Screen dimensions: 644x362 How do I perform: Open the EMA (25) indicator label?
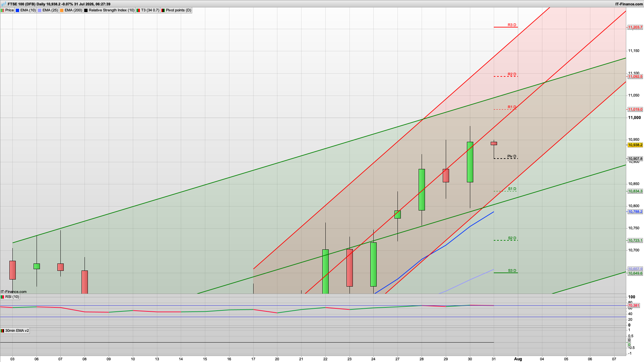pyautogui.click(x=50, y=10)
